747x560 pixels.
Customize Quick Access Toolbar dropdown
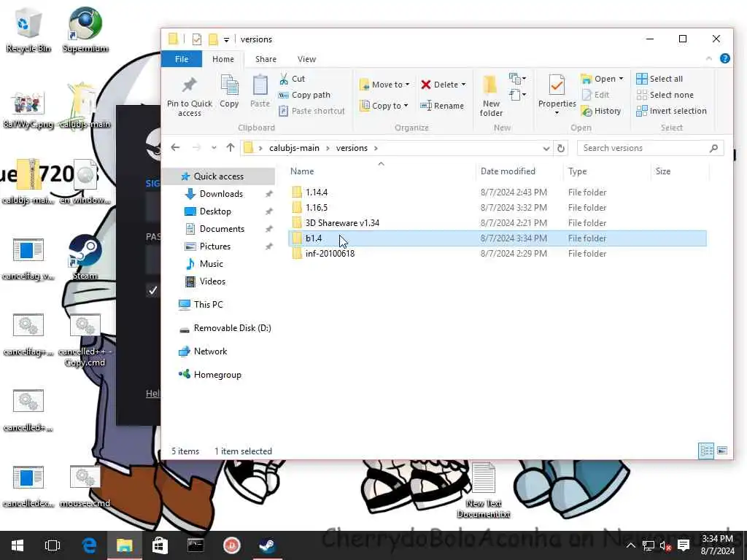[227, 39]
